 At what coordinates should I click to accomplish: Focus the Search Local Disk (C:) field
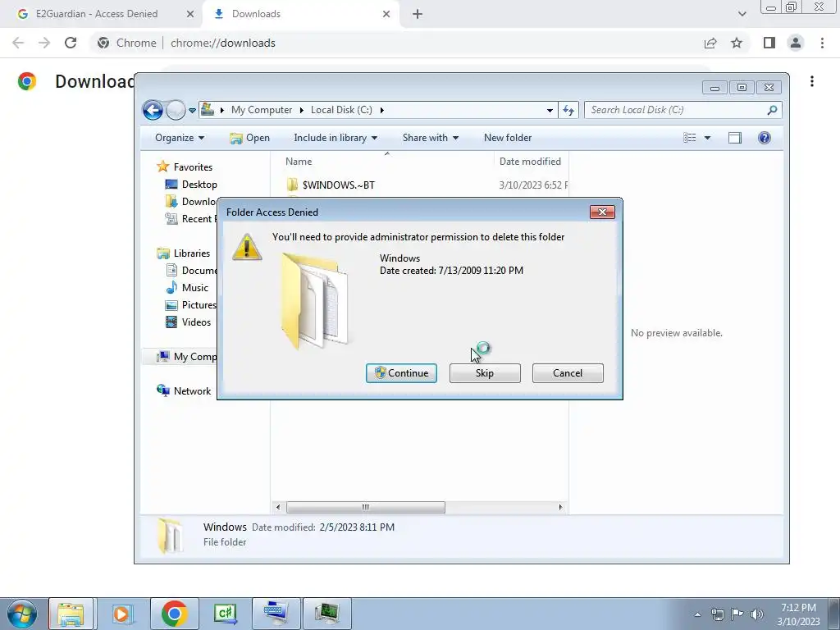(677, 110)
